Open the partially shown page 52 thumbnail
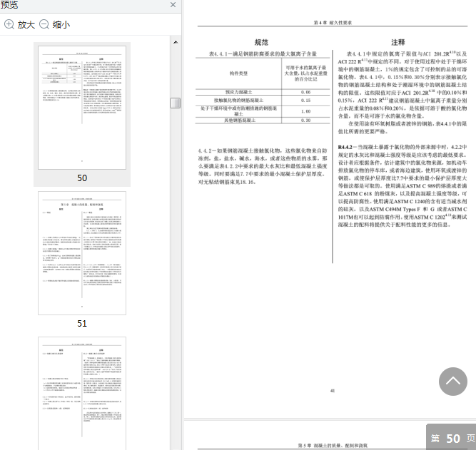Screen dimensions: 476x450 point(82,393)
